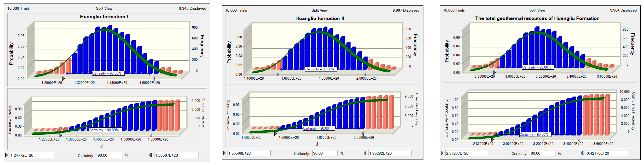This screenshot has width=644, height=165.
Task: Click the lower-bound arrow icon beside 1.53598E+20
Action: 224,153
